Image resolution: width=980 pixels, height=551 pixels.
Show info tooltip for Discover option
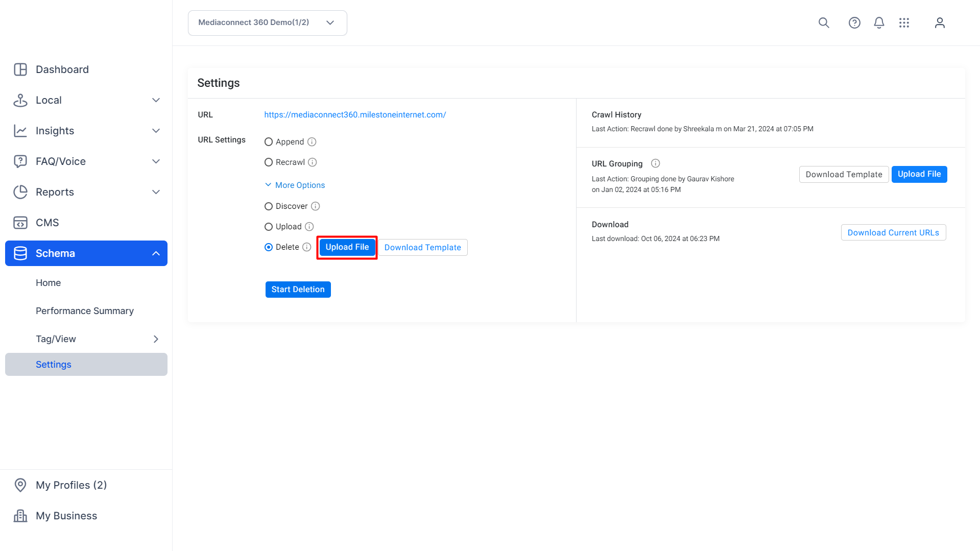pos(316,206)
